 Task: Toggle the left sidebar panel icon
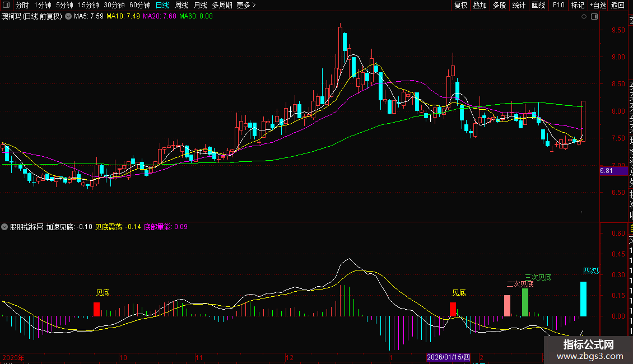coord(6,5)
